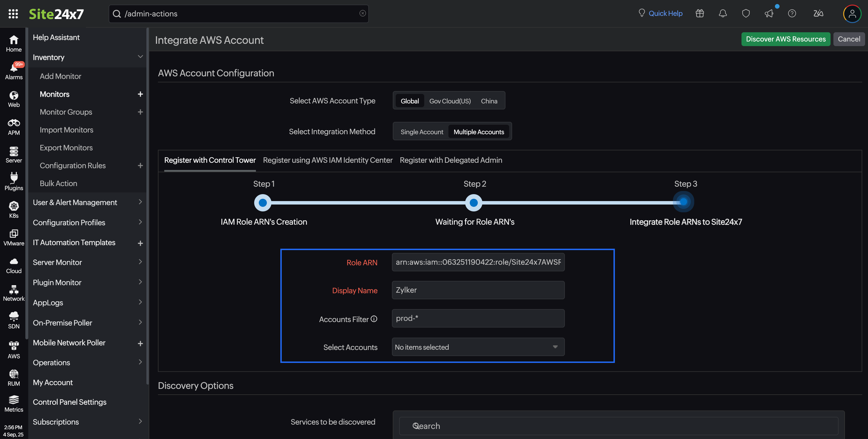Switch integration method to Single Account
This screenshot has height=439, width=868.
(422, 132)
